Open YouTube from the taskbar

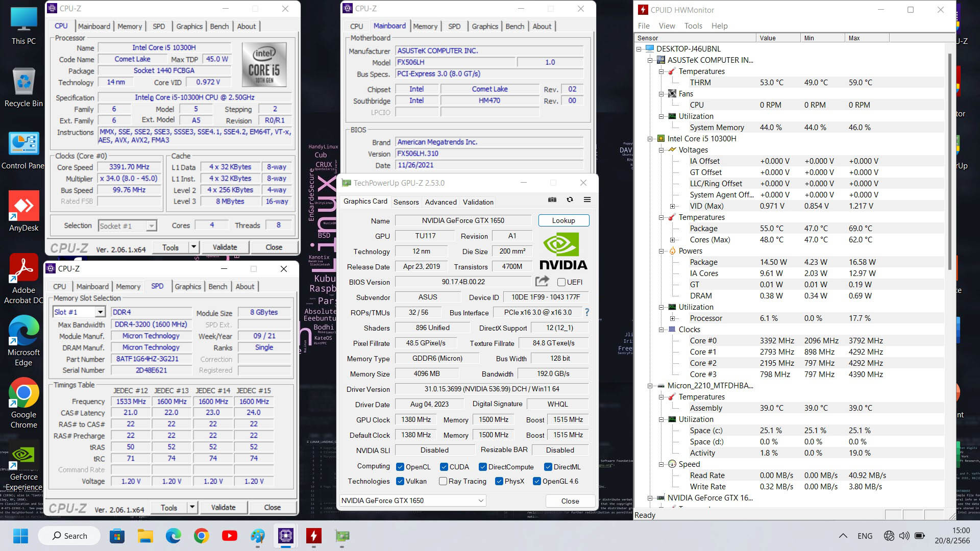(229, 536)
